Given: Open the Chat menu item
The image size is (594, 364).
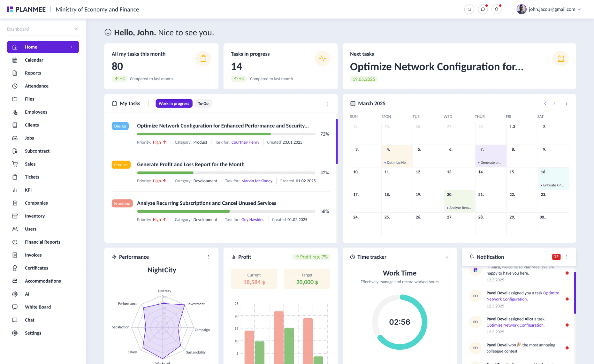Looking at the screenshot, I should (43, 320).
